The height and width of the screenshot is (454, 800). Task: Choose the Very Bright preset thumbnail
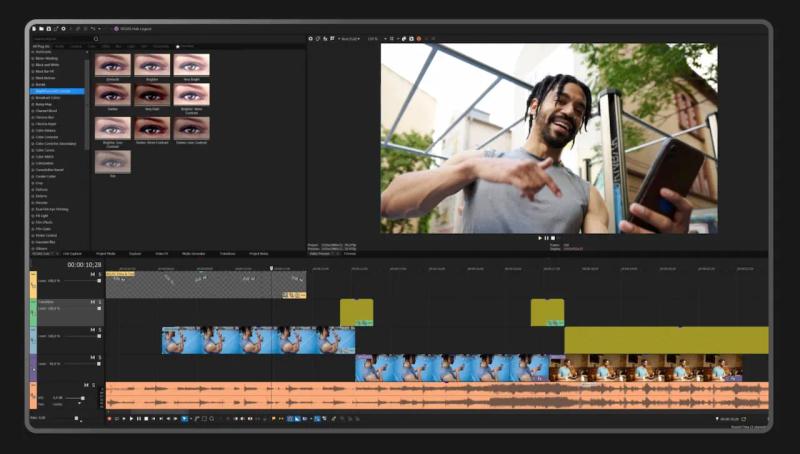(191, 65)
